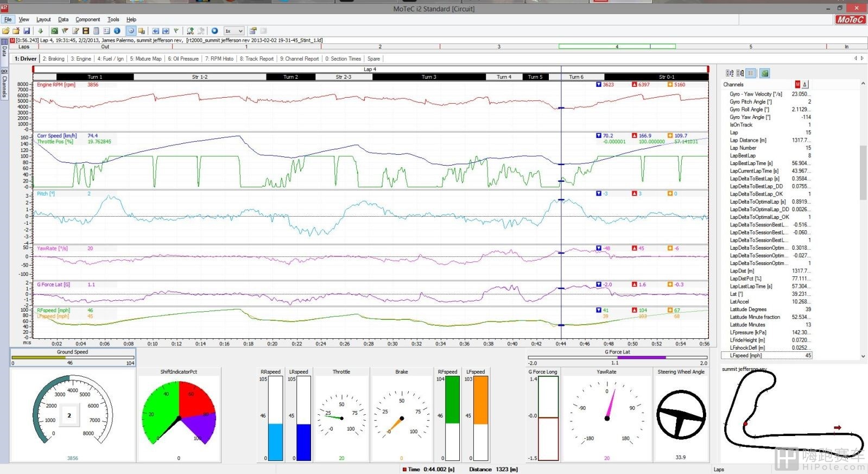
Task: Open the maths calculator icon in toolbar
Action: pyautogui.click(x=96, y=31)
